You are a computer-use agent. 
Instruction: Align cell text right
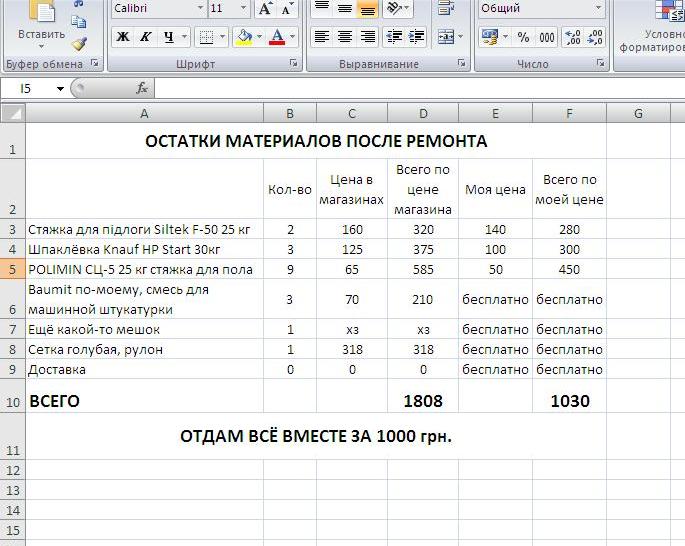(x=368, y=37)
